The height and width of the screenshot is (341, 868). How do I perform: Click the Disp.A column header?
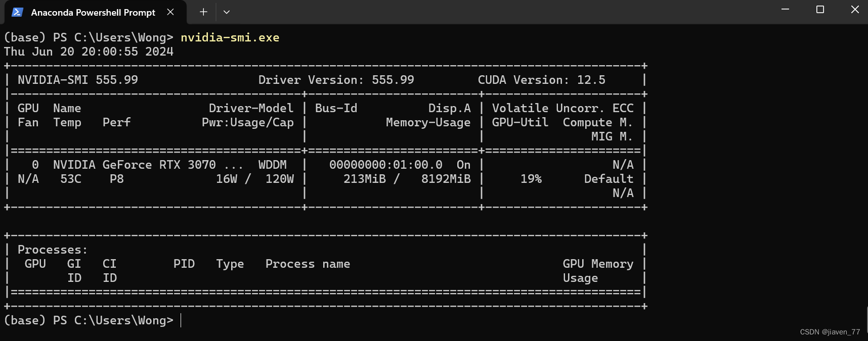tap(450, 108)
